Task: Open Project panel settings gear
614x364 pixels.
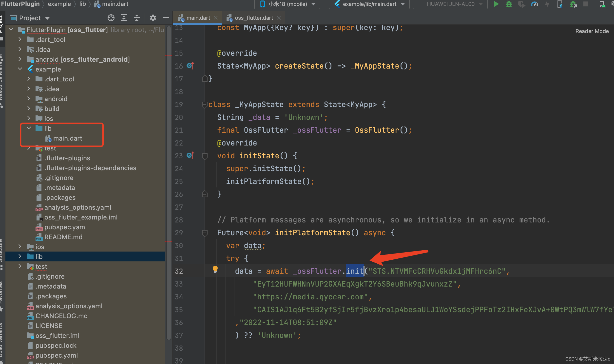Action: point(153,18)
